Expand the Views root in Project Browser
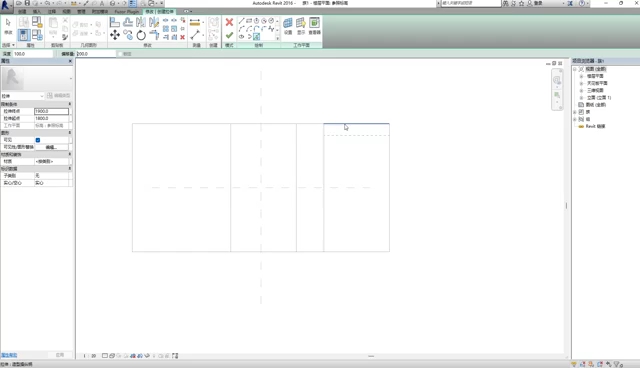Viewport: 640px width, 368px height. (575, 69)
